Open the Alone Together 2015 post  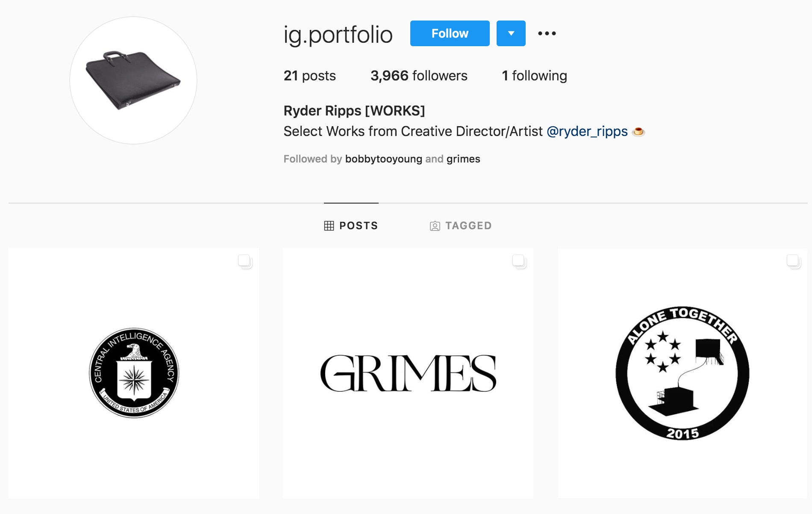click(x=683, y=373)
